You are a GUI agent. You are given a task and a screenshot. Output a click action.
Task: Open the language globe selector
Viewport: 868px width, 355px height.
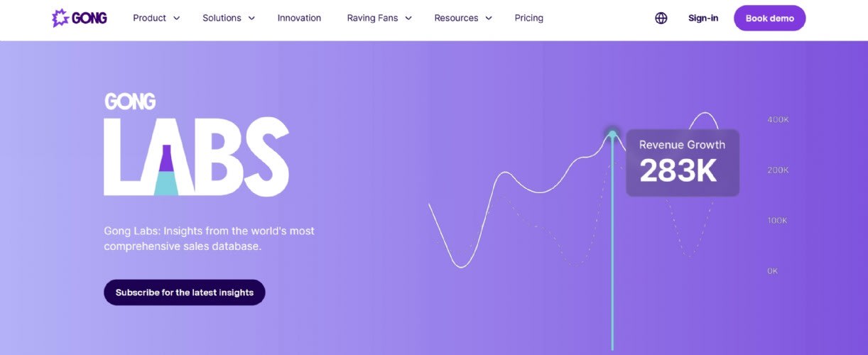(661, 18)
